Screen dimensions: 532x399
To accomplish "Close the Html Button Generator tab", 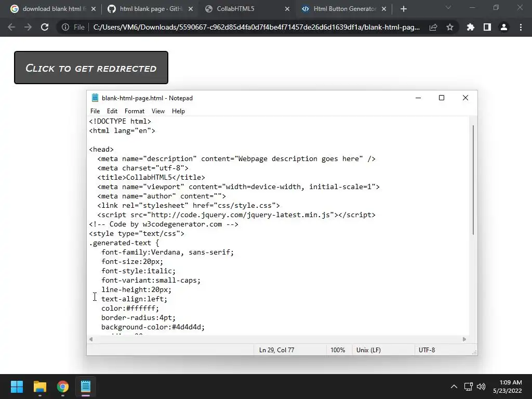I will 384,9.
